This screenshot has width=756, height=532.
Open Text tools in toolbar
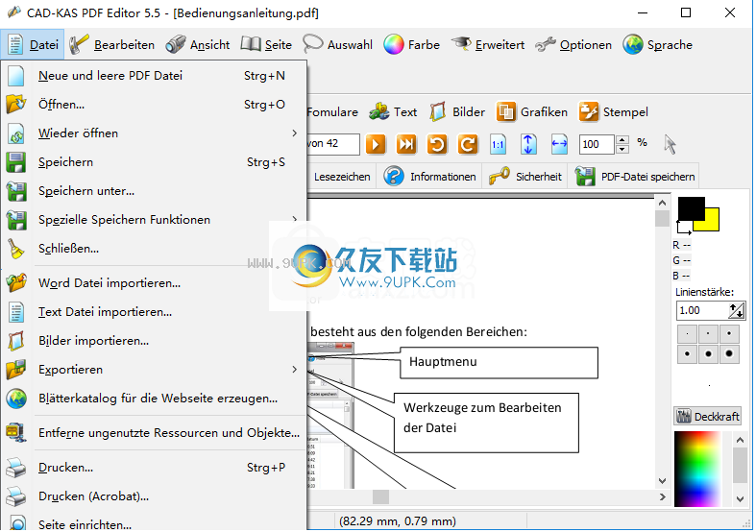click(393, 111)
